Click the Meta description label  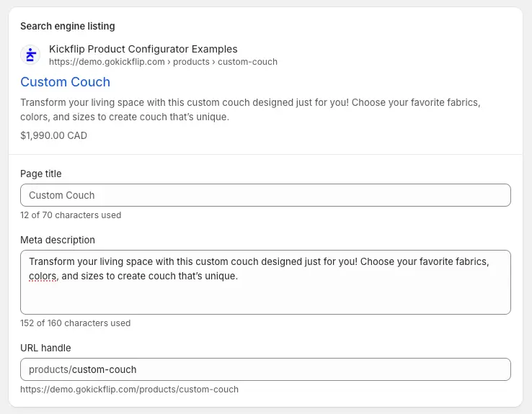click(58, 240)
